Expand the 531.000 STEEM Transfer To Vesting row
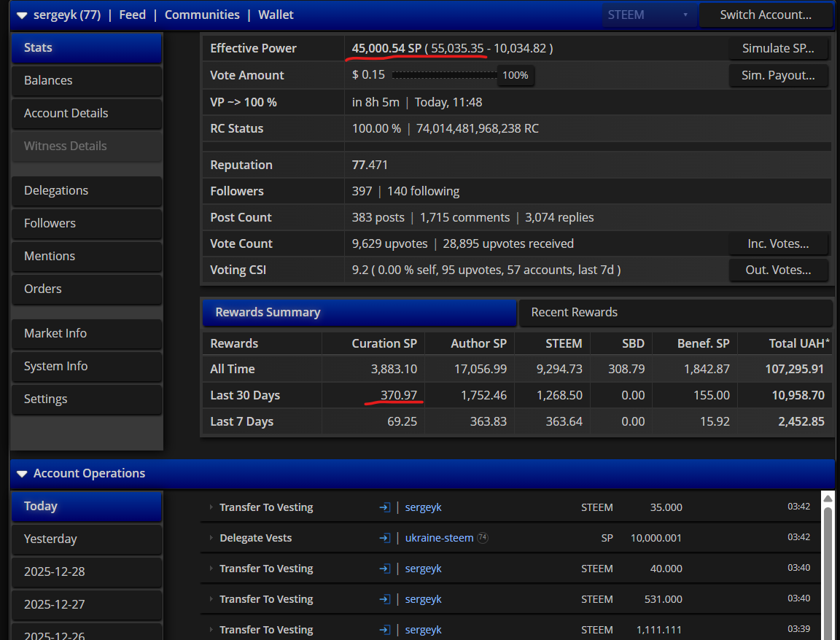This screenshot has width=840, height=640. tap(211, 598)
